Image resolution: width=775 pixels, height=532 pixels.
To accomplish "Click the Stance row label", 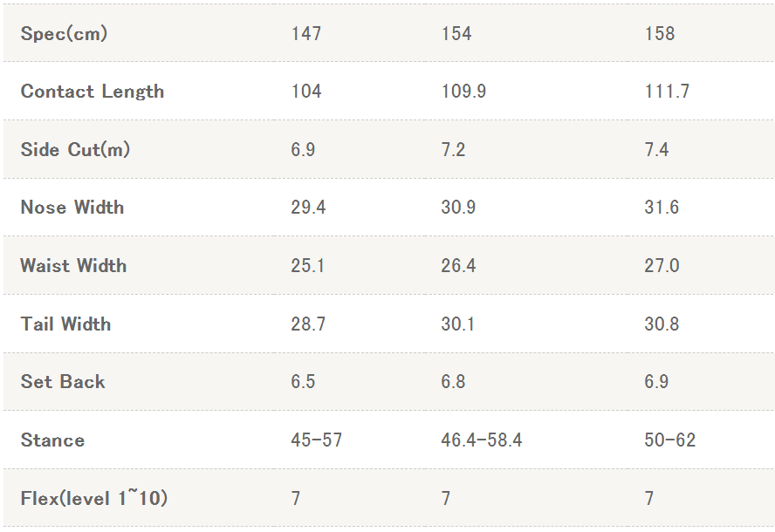I will click(x=52, y=440).
